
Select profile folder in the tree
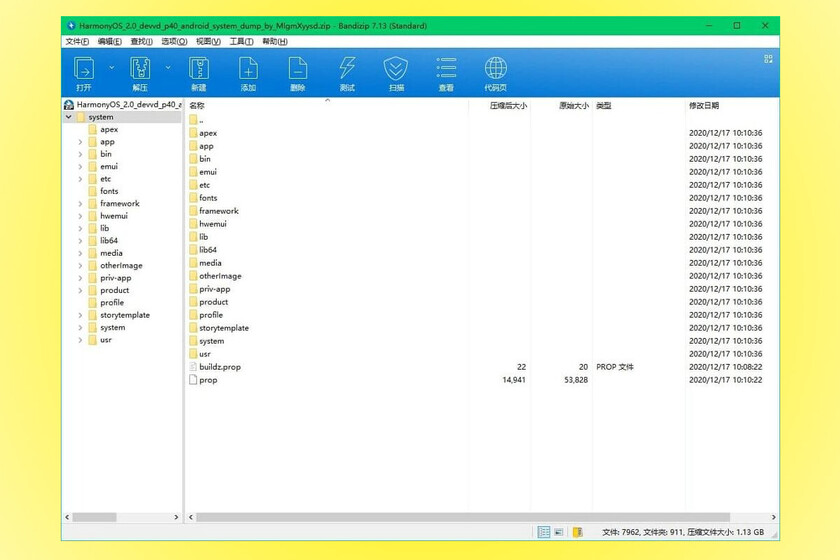tap(112, 303)
